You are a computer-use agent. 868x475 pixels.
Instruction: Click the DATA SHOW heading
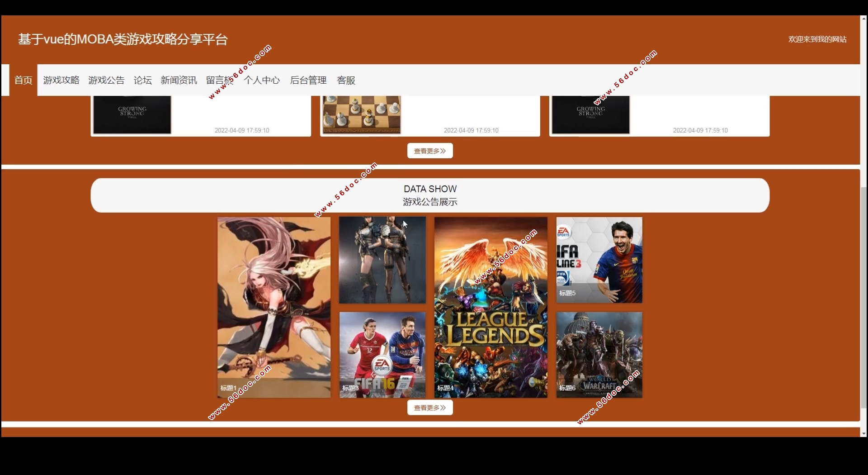tap(430, 189)
